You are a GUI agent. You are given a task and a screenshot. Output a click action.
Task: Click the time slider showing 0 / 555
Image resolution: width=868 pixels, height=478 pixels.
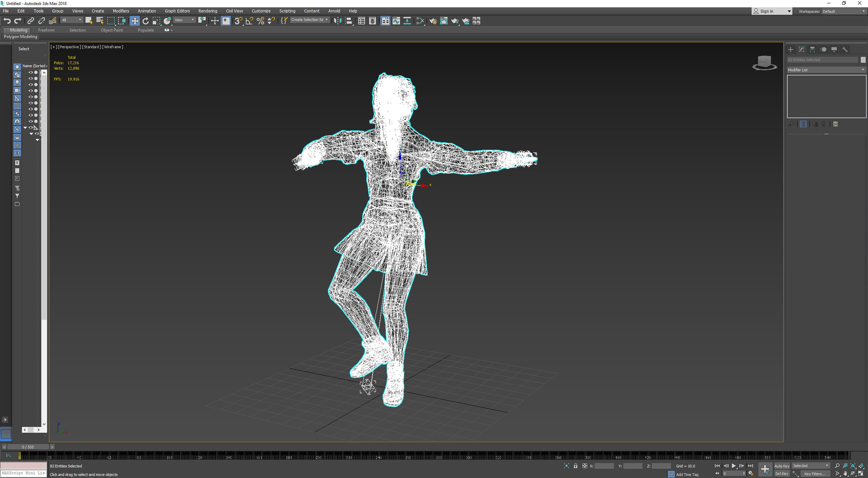[x=28, y=447]
